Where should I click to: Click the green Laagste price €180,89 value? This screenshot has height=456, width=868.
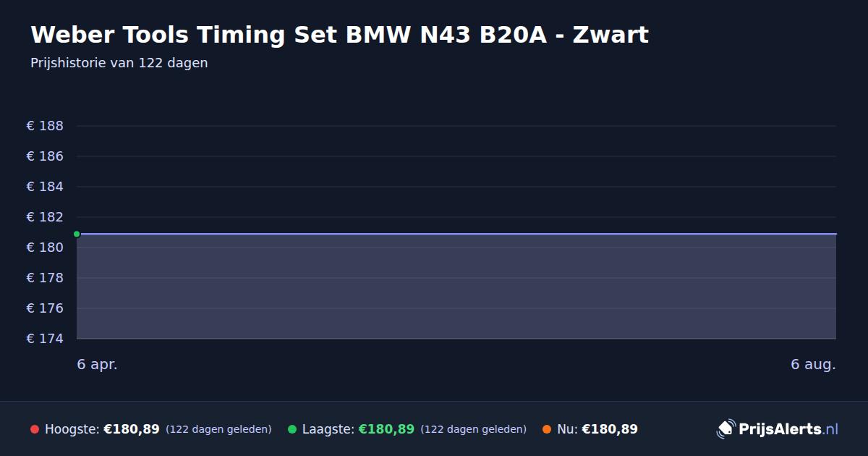(x=386, y=429)
